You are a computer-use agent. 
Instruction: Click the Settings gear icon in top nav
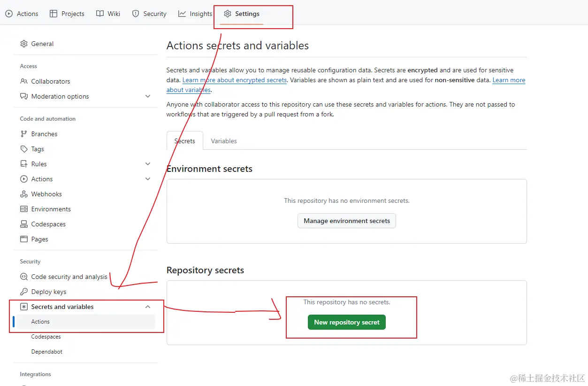228,14
